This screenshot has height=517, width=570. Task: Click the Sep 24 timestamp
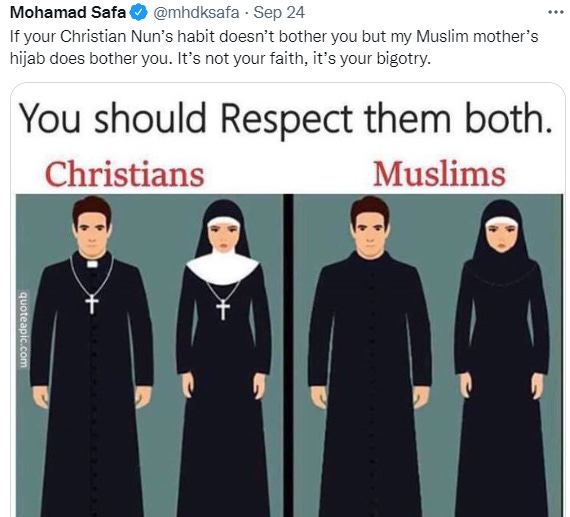point(279,13)
